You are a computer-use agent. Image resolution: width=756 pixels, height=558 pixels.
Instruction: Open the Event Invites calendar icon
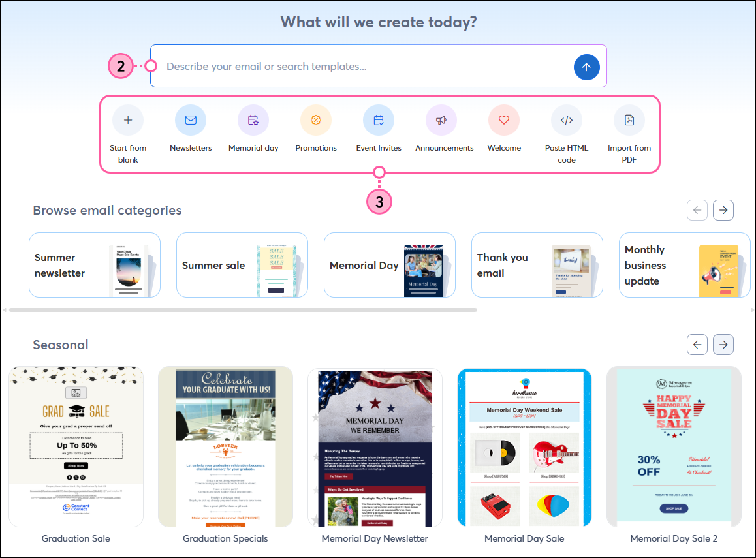point(379,120)
